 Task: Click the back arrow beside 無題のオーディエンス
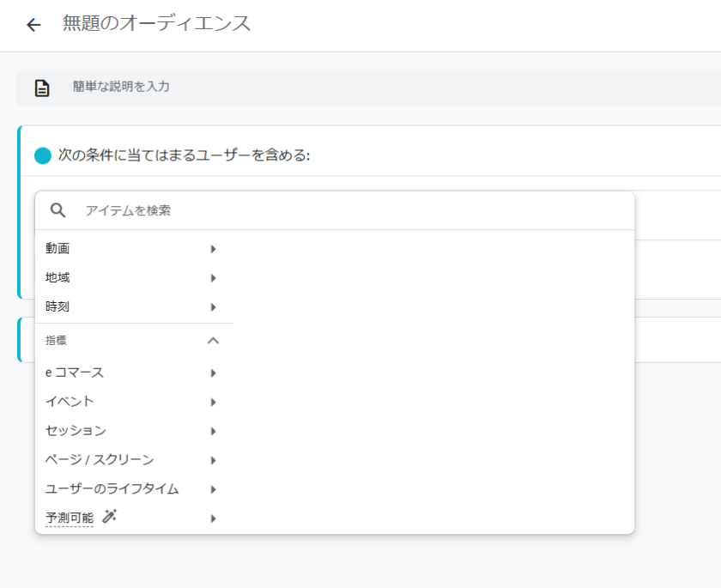(x=33, y=25)
